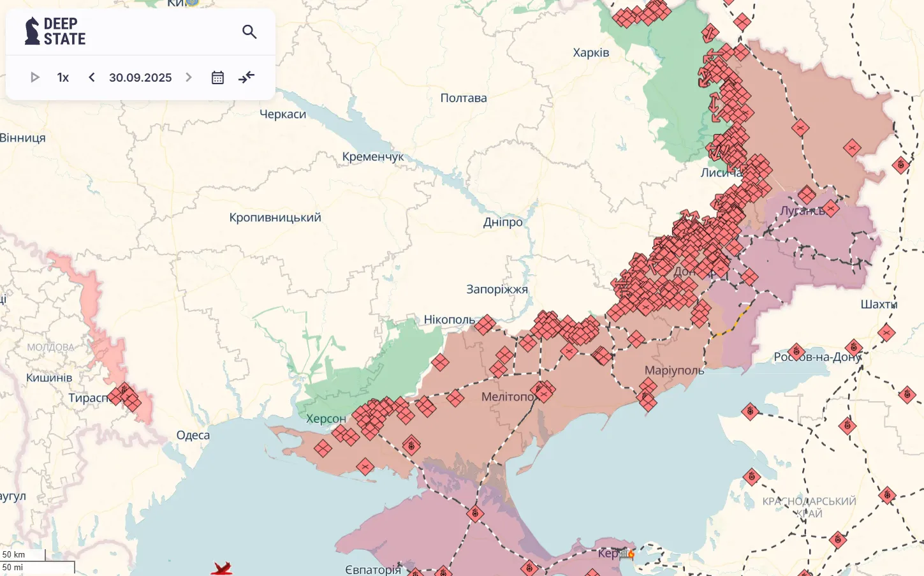924x576 pixels.
Task: Advance to the next date
Action: tap(189, 78)
